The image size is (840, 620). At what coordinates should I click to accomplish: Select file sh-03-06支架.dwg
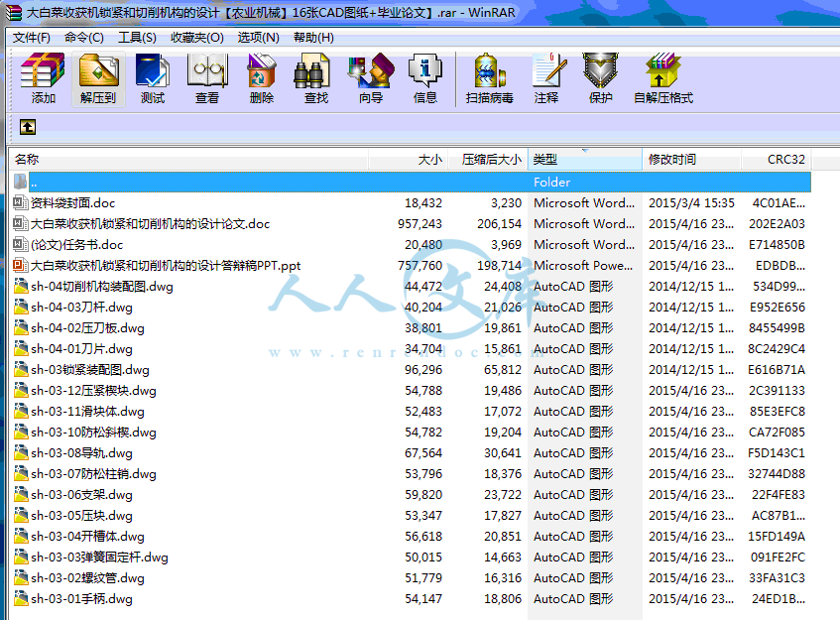point(81,495)
